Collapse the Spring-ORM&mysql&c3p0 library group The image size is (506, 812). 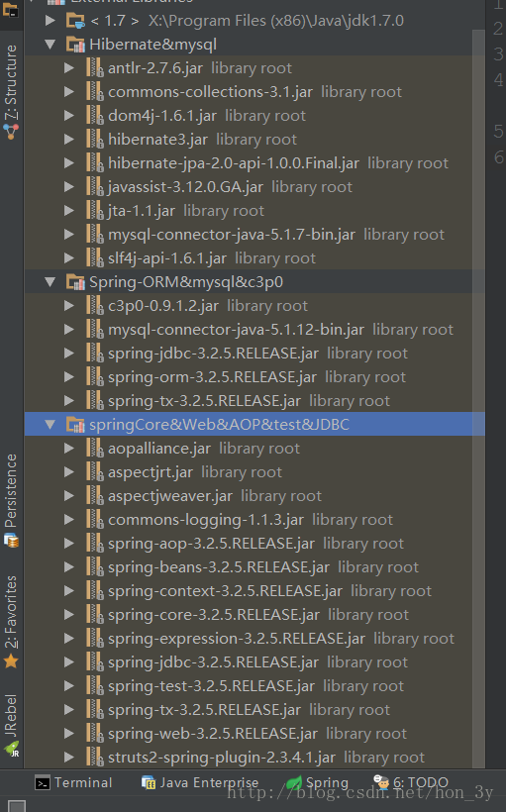click(x=51, y=282)
